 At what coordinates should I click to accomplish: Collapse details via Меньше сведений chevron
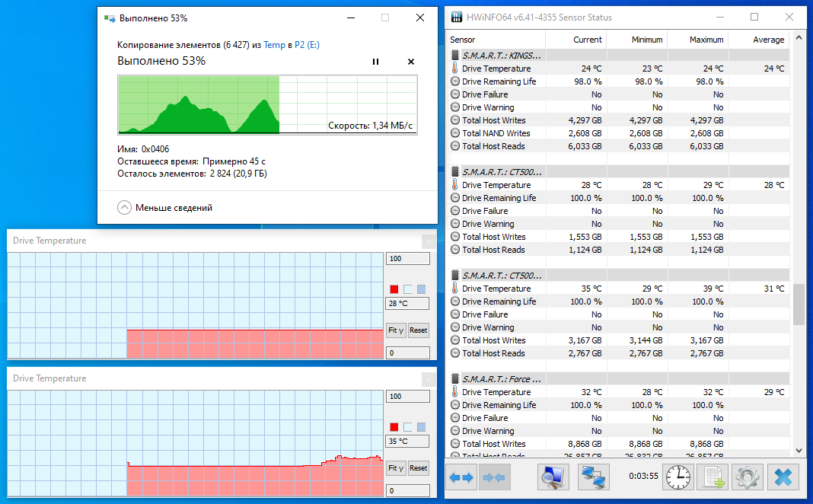click(x=124, y=207)
